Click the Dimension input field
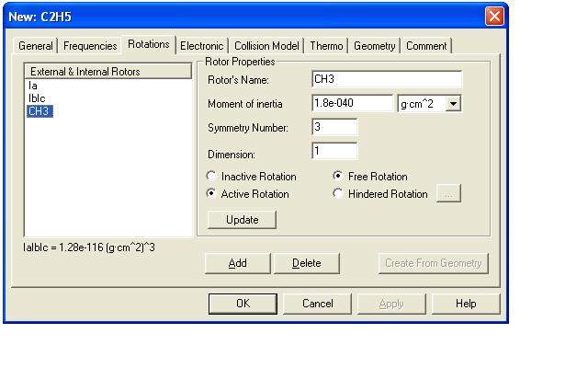 (x=334, y=151)
